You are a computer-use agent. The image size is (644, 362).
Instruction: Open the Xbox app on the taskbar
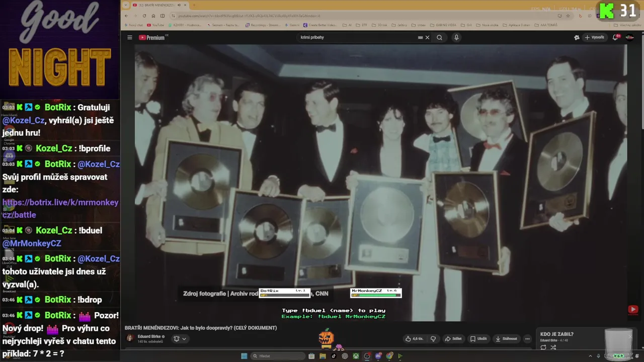tap(356, 356)
